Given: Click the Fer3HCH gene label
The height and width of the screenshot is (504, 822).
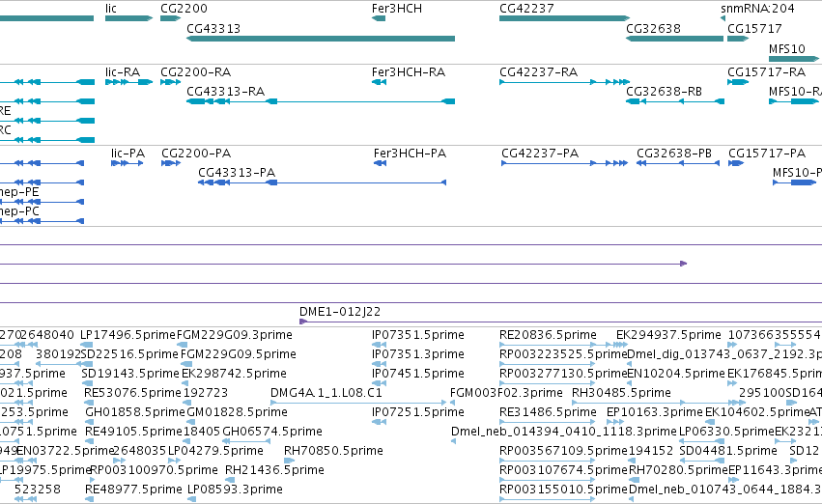Looking at the screenshot, I should (397, 9).
